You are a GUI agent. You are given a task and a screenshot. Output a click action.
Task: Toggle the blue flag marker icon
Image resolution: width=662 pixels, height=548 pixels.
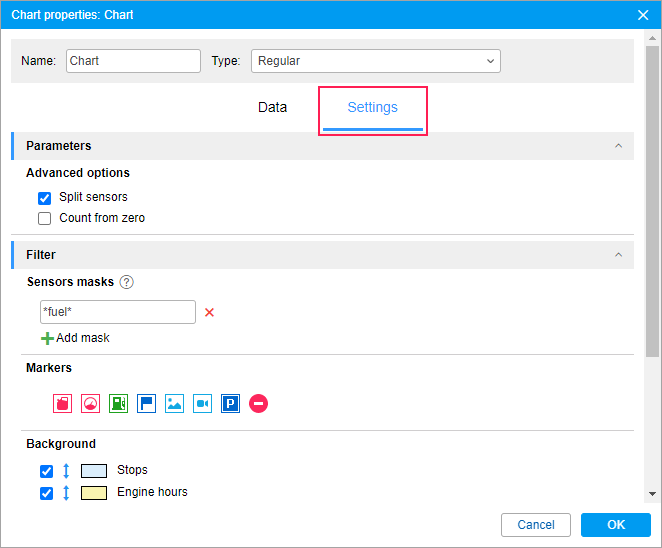click(147, 404)
